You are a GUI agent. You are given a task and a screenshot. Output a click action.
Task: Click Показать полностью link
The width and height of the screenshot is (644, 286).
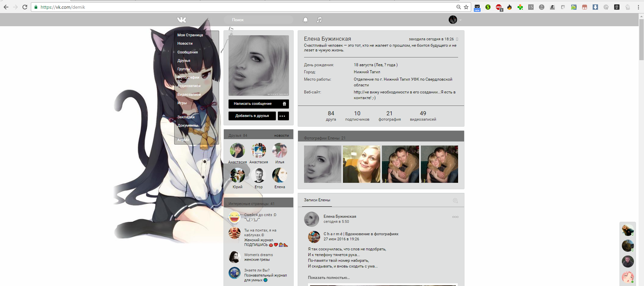pos(329,278)
